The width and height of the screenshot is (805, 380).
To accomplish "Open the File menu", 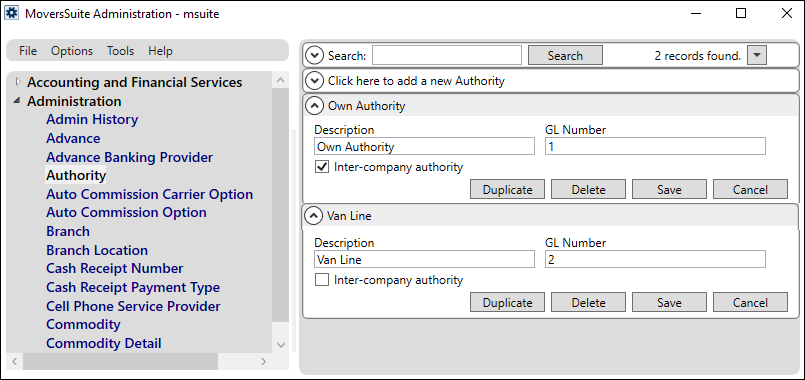I will pyautogui.click(x=28, y=51).
